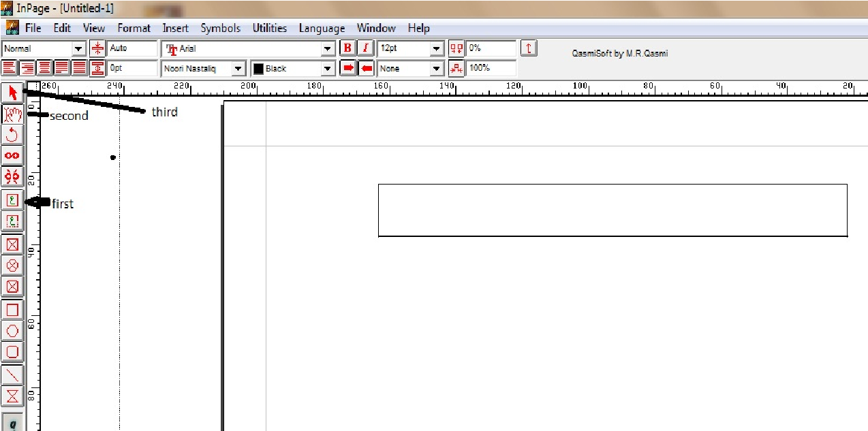Image resolution: width=868 pixels, height=431 pixels.
Task: Open the File menu
Action: pos(33,28)
